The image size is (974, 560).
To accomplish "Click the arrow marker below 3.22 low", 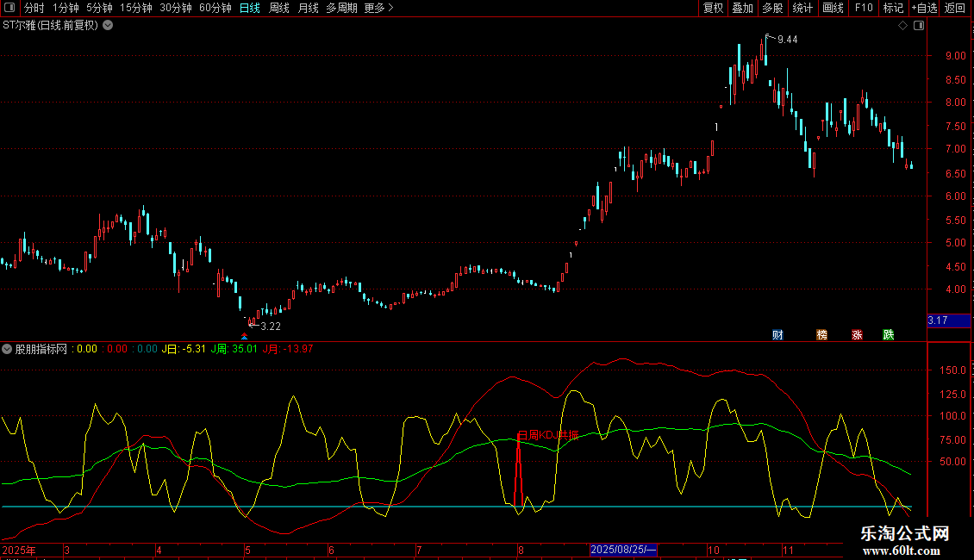I will coord(245,337).
